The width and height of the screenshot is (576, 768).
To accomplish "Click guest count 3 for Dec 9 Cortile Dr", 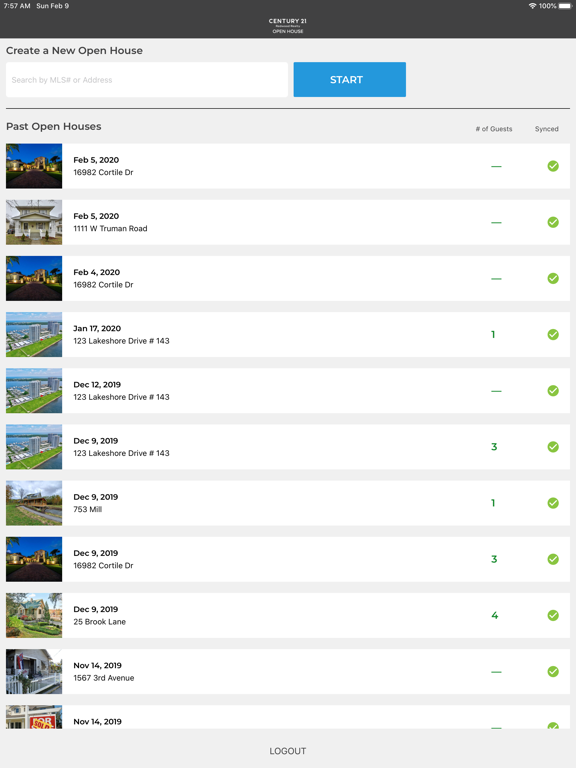I will pos(494,559).
